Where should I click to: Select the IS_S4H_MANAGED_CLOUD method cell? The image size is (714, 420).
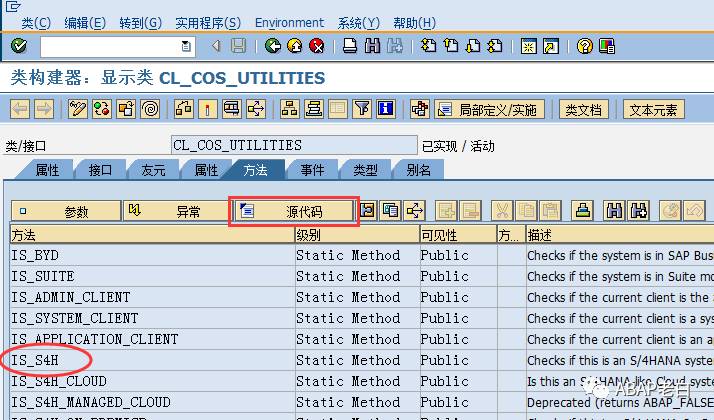(x=153, y=402)
